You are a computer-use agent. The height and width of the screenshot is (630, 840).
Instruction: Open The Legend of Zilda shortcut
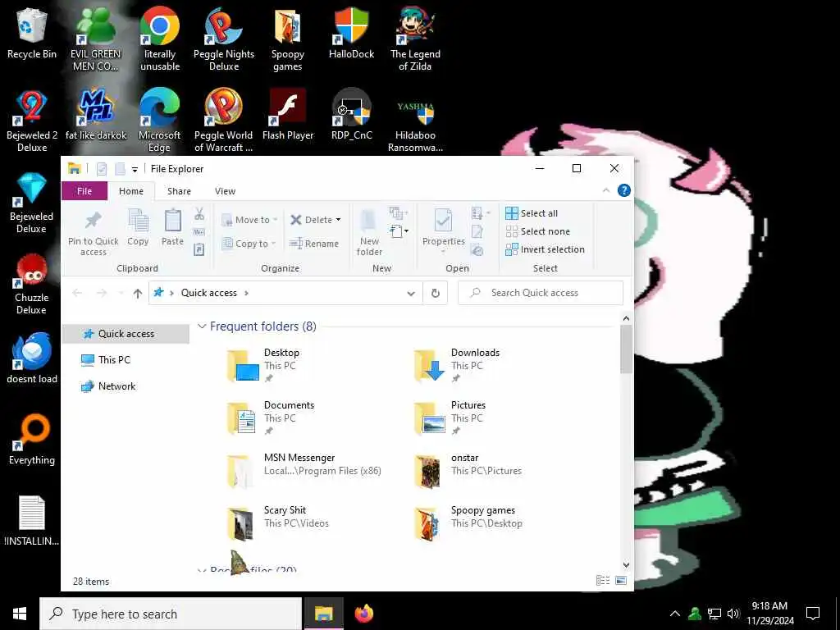tap(415, 39)
